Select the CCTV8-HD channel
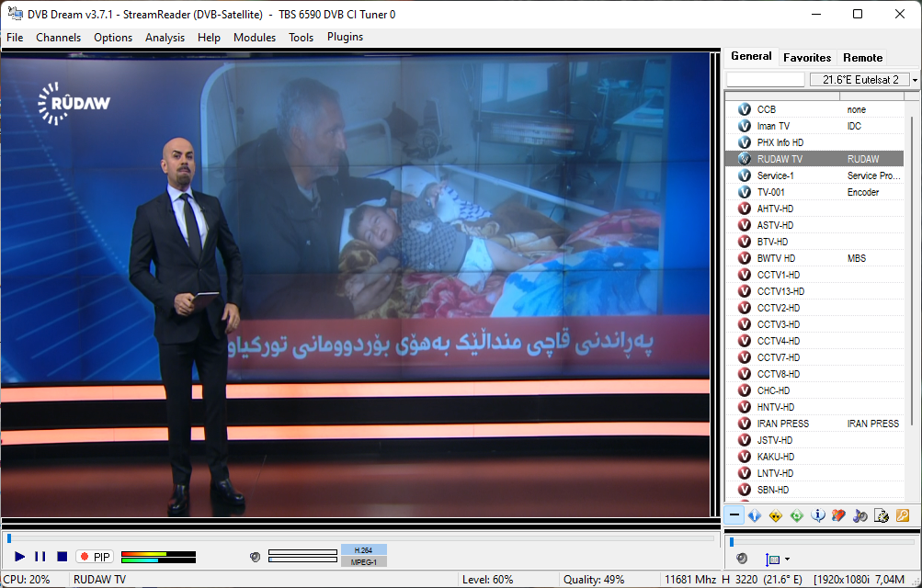This screenshot has width=922, height=588. [814, 374]
